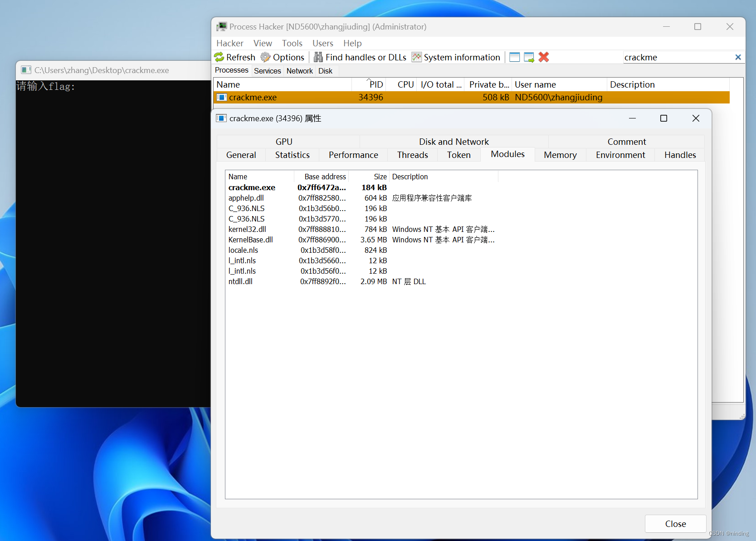Image resolution: width=756 pixels, height=541 pixels.
Task: Click crackme.exe process icon in list
Action: [222, 97]
